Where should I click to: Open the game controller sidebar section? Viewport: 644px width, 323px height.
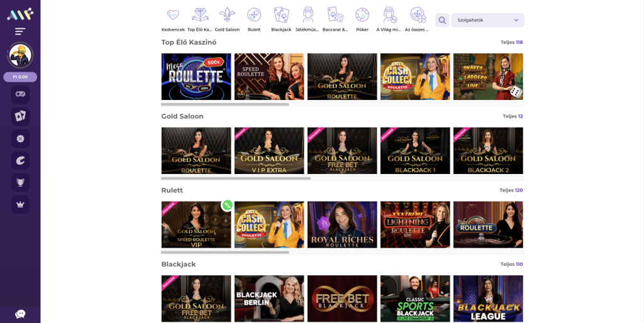(20, 94)
